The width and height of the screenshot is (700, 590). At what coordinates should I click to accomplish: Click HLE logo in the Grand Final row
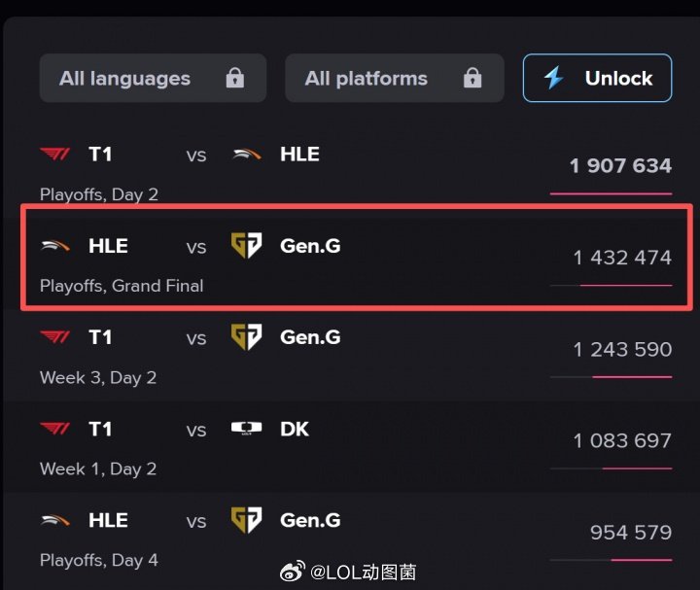[x=54, y=246]
